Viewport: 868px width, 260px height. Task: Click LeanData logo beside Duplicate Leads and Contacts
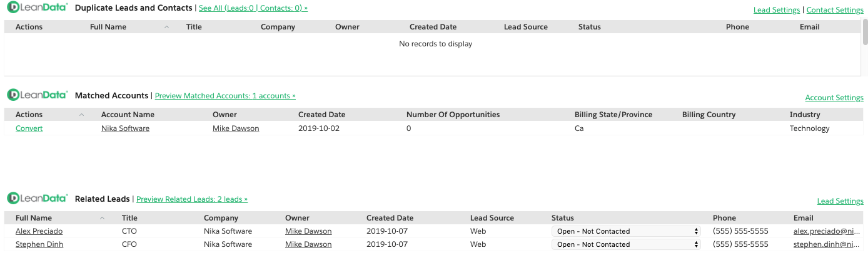[37, 8]
